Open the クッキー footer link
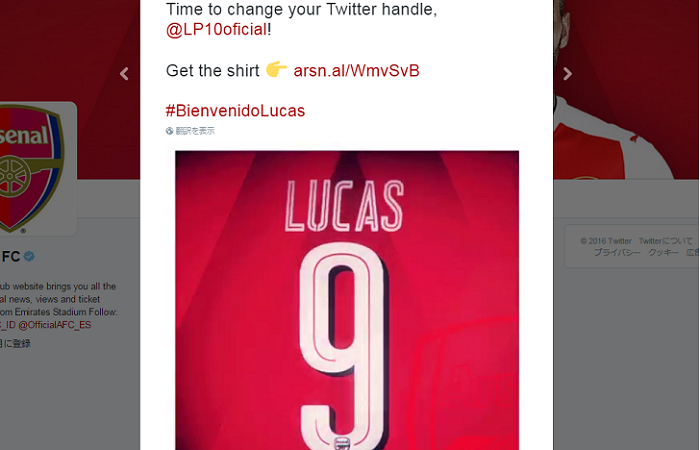This screenshot has height=450, width=700. (663, 252)
